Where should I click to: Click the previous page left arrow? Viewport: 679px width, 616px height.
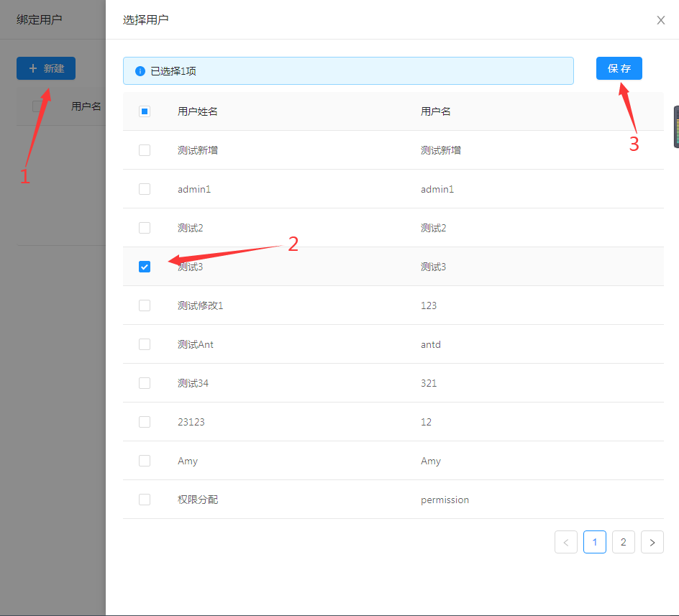tap(566, 543)
